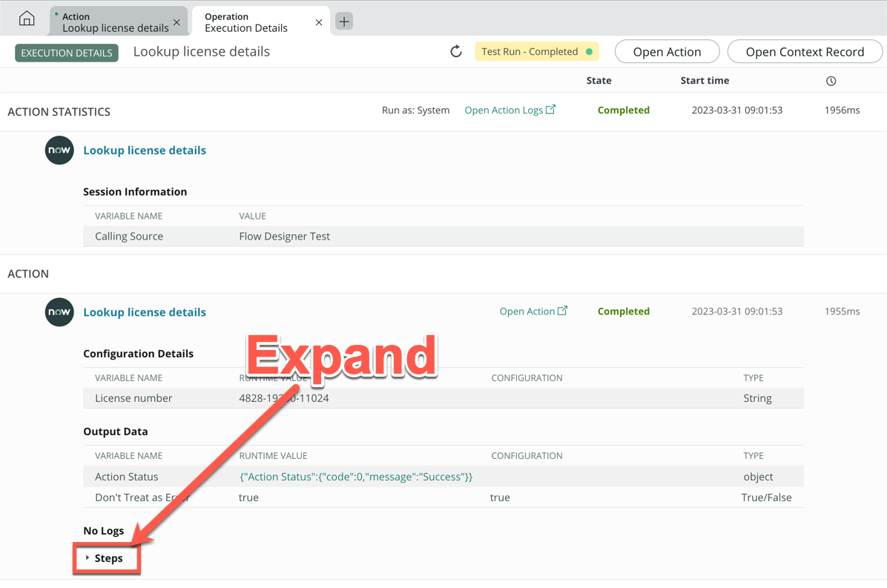Close the Operation Execution Details tab
The width and height of the screenshot is (887, 588).
[319, 22]
